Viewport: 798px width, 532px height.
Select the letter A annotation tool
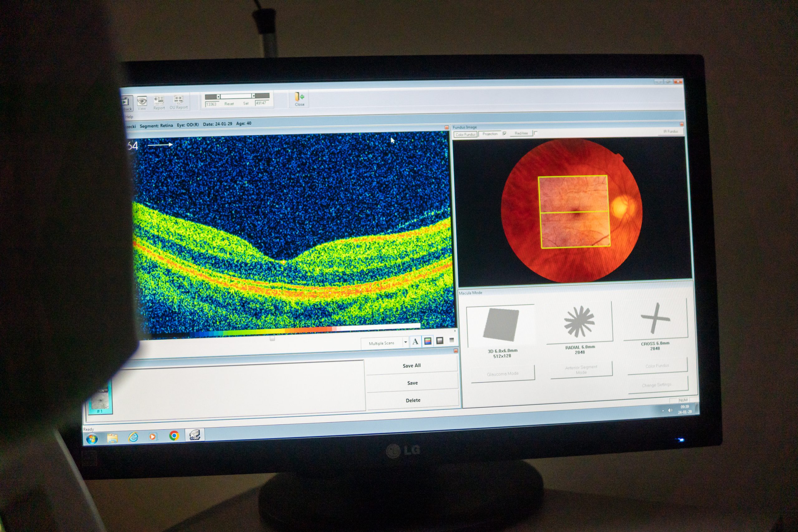coord(415,342)
